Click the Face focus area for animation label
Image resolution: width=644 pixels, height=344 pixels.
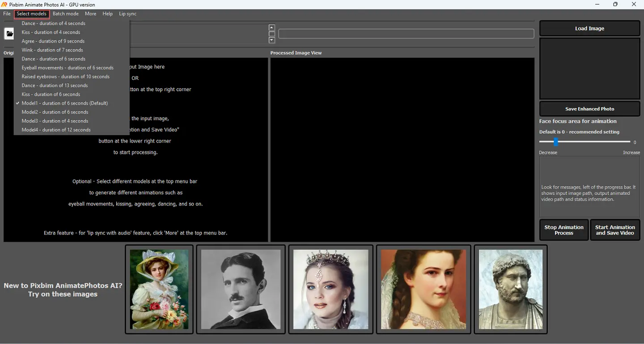(x=578, y=121)
